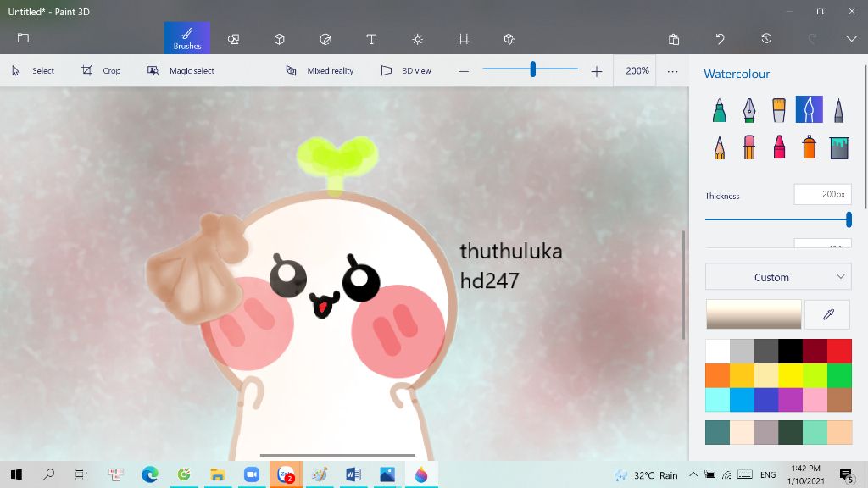868x488 pixels.
Task: Click the zoom out minus button
Action: click(x=464, y=71)
